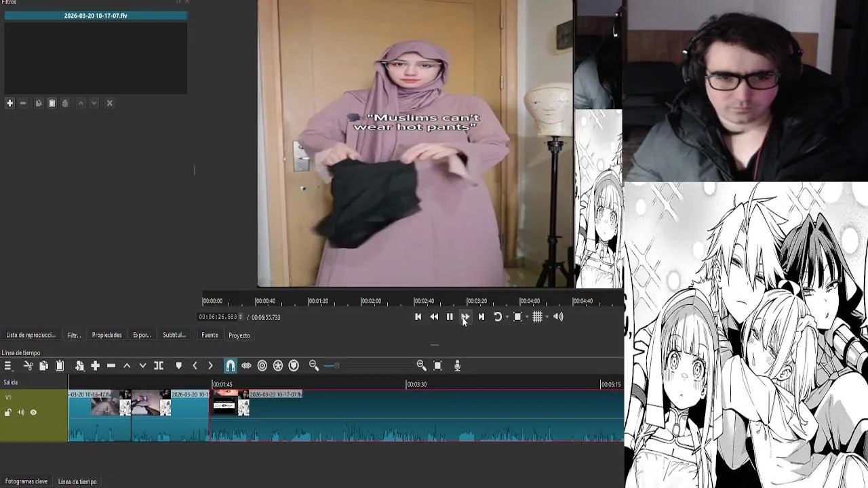Toggle player loop playback
868x488 pixels.
(x=497, y=317)
